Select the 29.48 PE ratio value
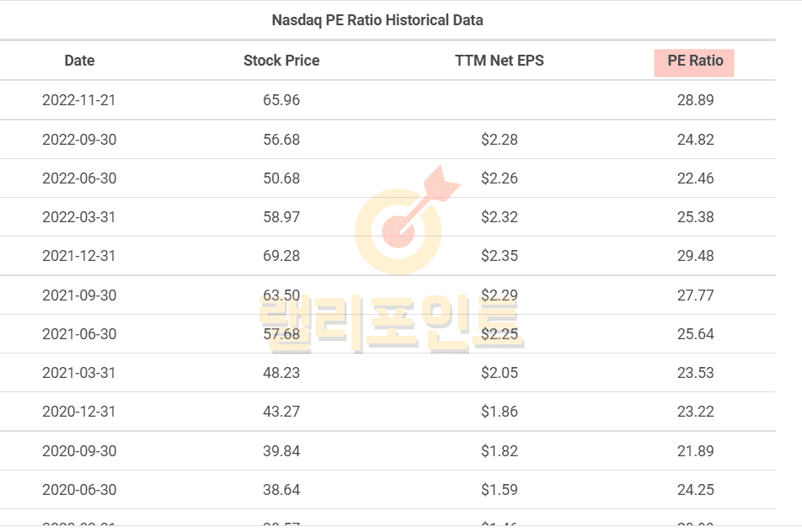 695,256
